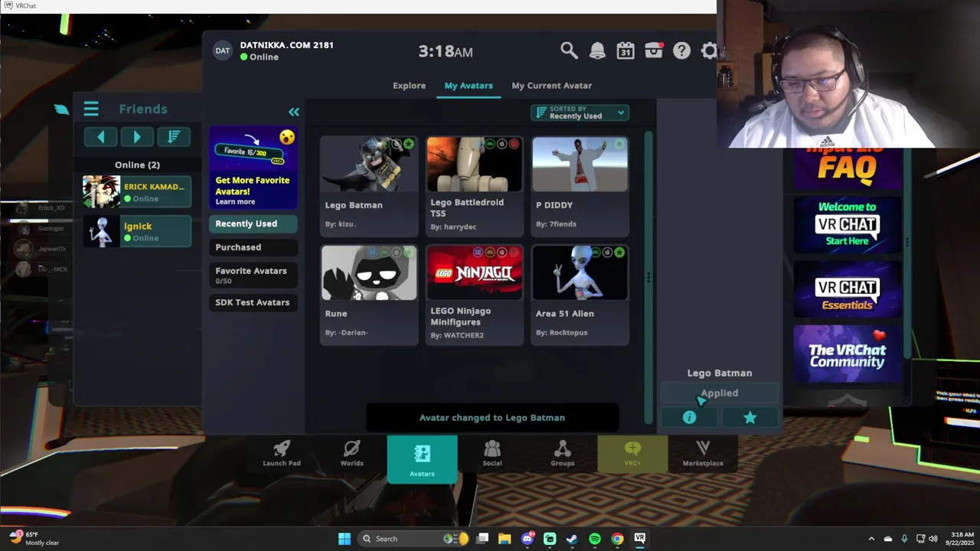Click the Get More Favorite Avatars banner

coord(253,168)
